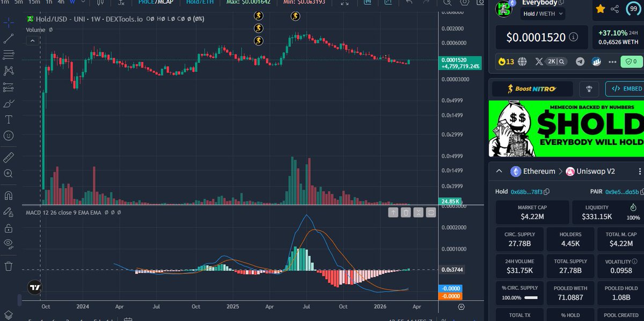644x321 pixels.
Task: Click the EMBED button
Action: tap(624, 89)
